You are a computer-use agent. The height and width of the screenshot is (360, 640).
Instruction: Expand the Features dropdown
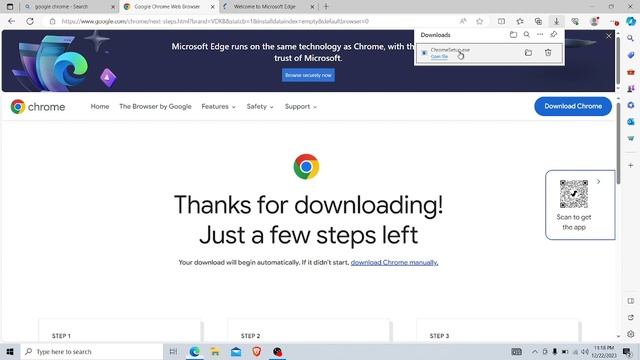click(x=218, y=107)
